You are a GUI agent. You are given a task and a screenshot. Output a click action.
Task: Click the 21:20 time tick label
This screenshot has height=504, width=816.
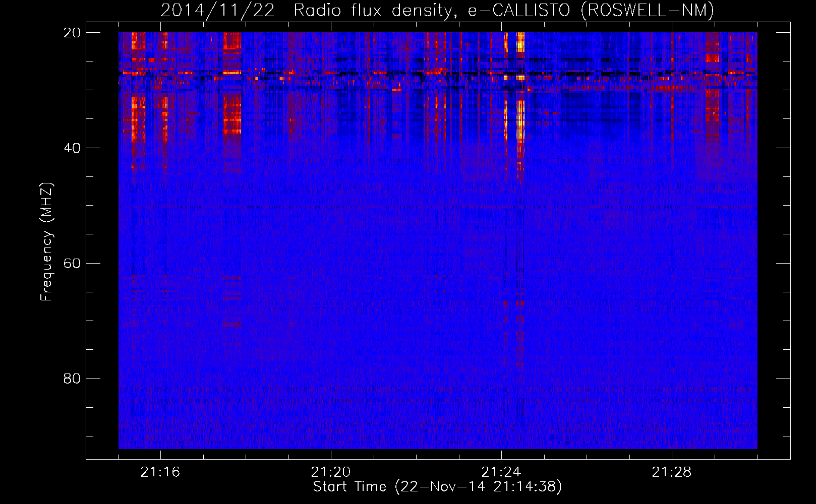point(331,472)
